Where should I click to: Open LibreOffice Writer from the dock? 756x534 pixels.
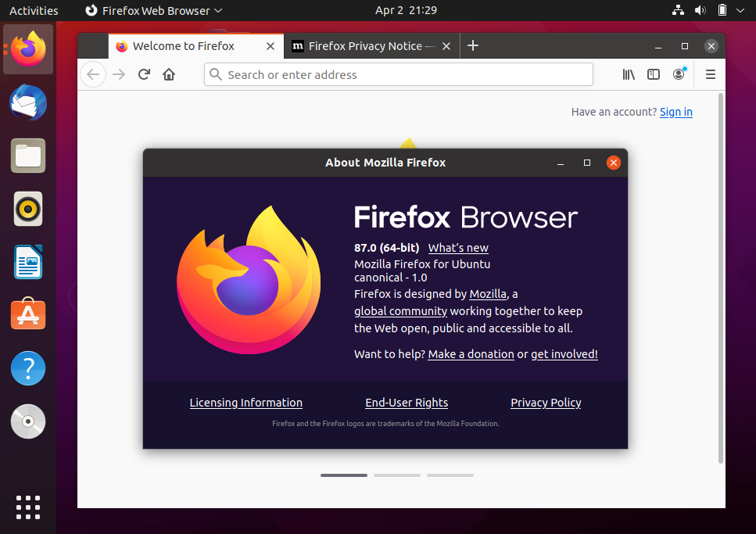pyautogui.click(x=27, y=262)
